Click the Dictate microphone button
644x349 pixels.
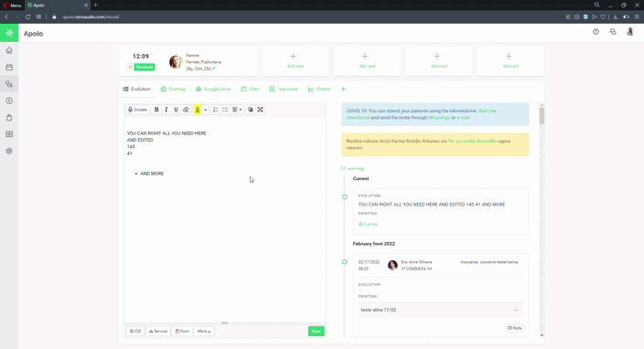[137, 110]
